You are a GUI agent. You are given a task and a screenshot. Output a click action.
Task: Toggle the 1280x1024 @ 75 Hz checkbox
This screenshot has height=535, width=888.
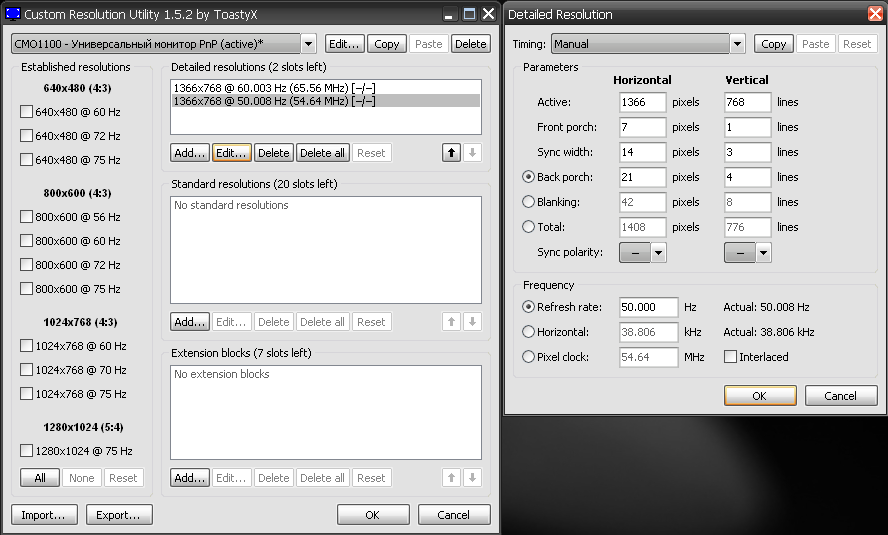coord(27,451)
